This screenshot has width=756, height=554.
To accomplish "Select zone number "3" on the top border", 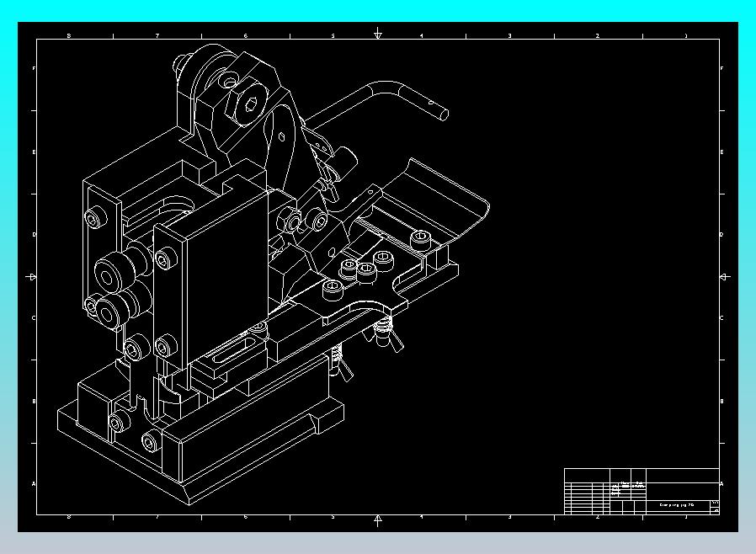I will (x=509, y=35).
